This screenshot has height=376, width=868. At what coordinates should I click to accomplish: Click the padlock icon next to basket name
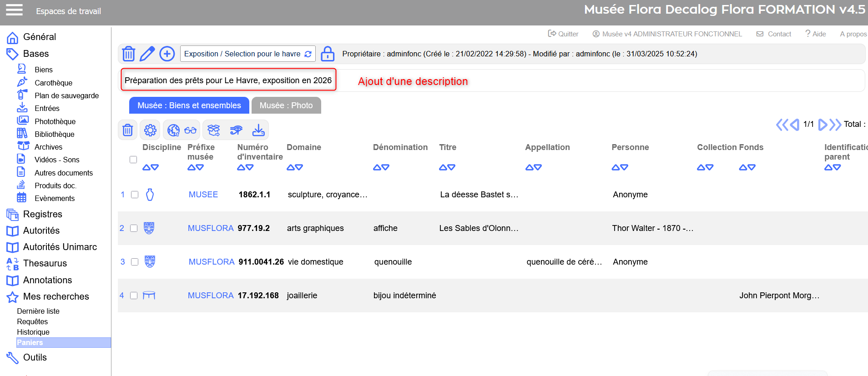(x=328, y=54)
